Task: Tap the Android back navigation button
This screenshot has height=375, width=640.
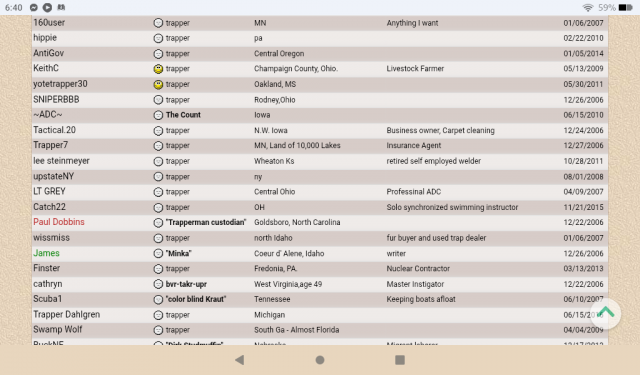Action: 240,359
